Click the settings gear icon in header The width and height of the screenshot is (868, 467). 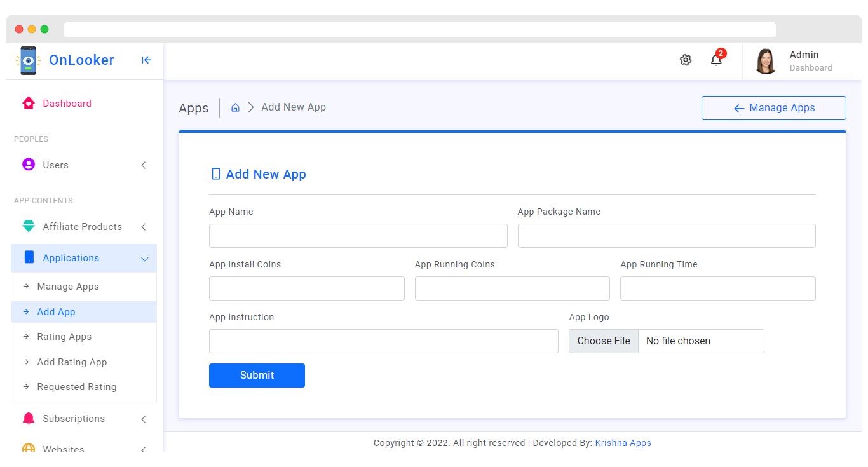pos(686,60)
